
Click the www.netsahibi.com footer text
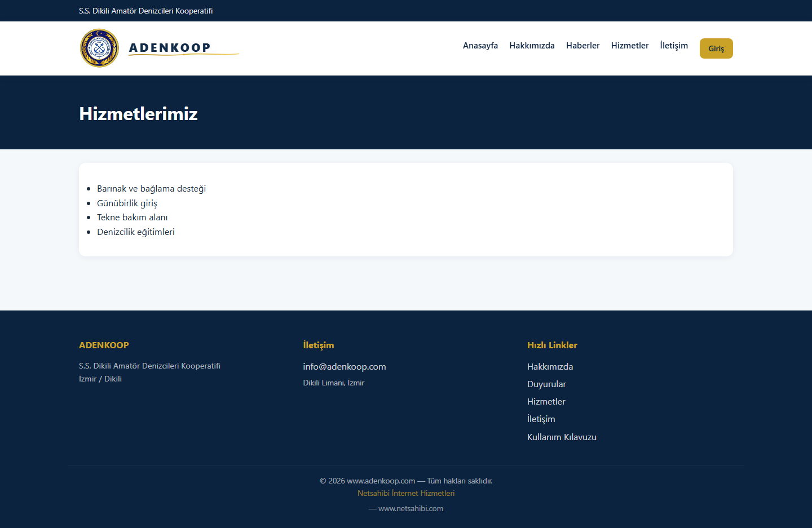(x=411, y=508)
